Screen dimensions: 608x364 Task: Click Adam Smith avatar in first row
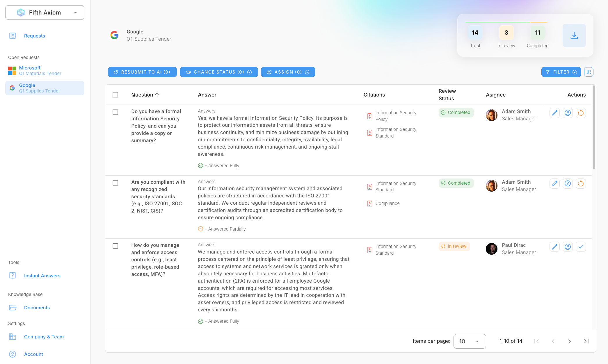[x=491, y=115]
